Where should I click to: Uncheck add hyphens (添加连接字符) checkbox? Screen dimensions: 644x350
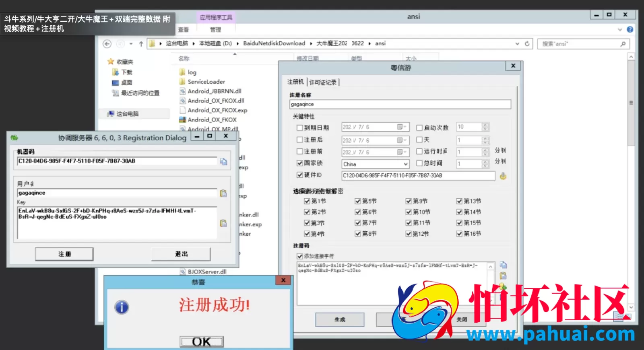point(299,256)
